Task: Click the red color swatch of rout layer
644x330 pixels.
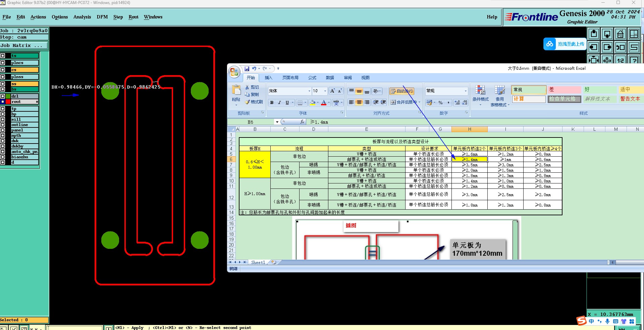Action: [x=8, y=102]
